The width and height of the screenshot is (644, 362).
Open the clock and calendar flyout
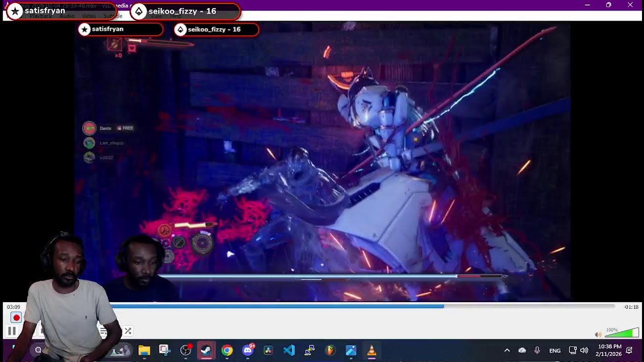coord(610,350)
